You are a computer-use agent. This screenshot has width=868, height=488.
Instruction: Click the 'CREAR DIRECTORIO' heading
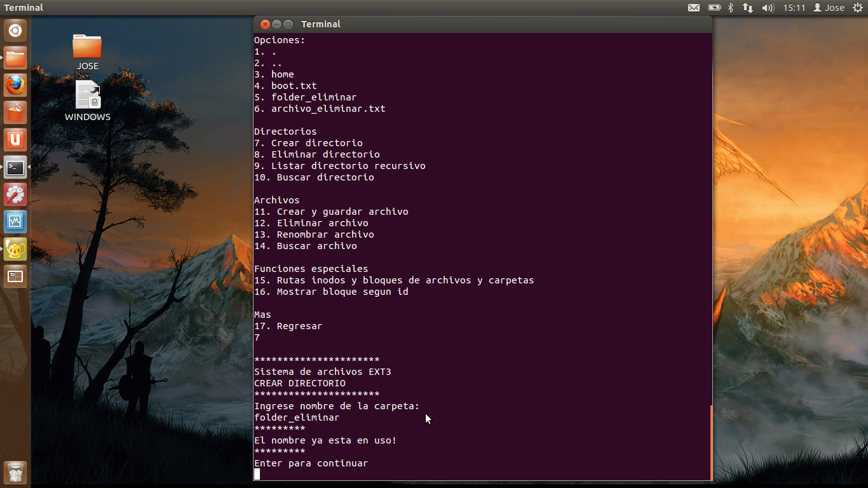[x=300, y=383]
